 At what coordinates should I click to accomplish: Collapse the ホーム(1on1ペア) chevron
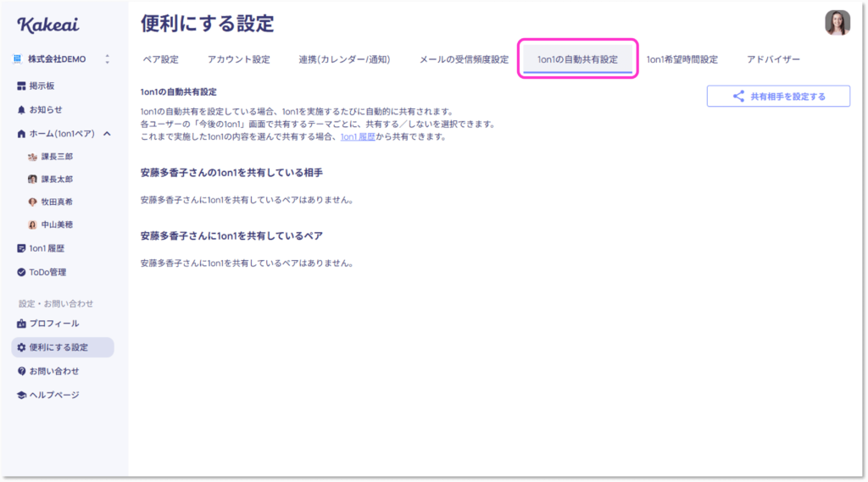click(x=107, y=133)
